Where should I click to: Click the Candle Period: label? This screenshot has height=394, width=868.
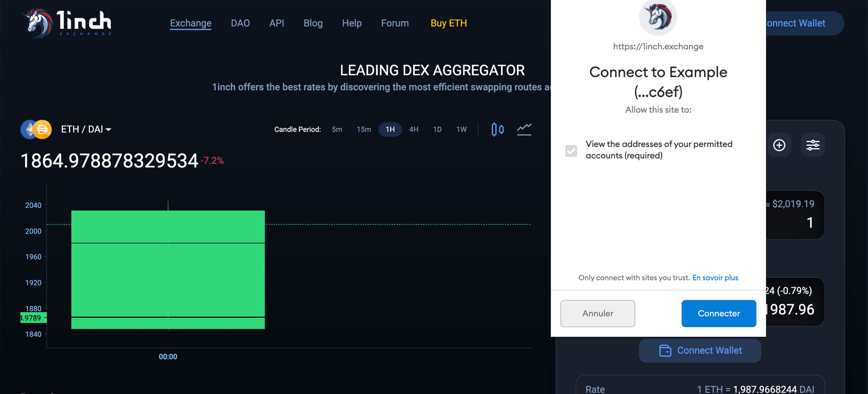click(298, 129)
